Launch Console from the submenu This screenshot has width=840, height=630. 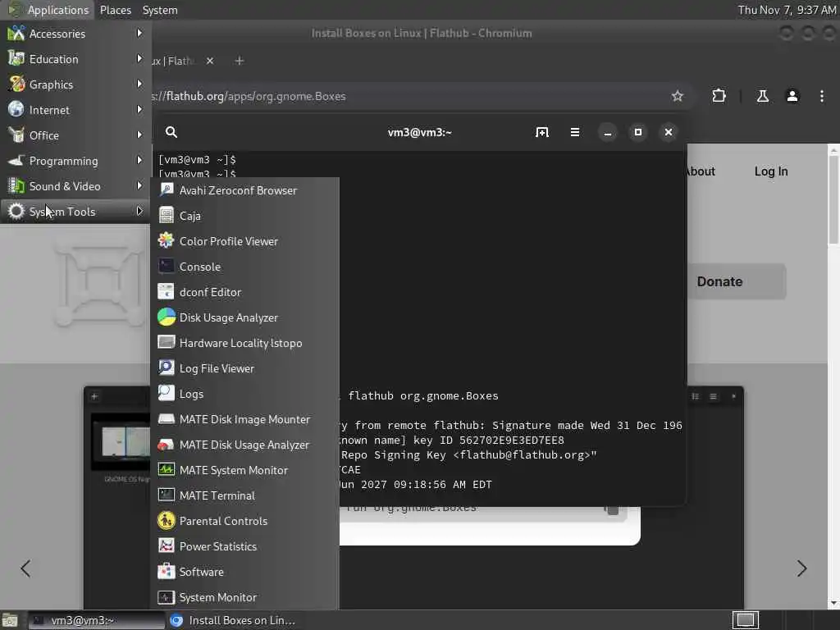[244, 267]
